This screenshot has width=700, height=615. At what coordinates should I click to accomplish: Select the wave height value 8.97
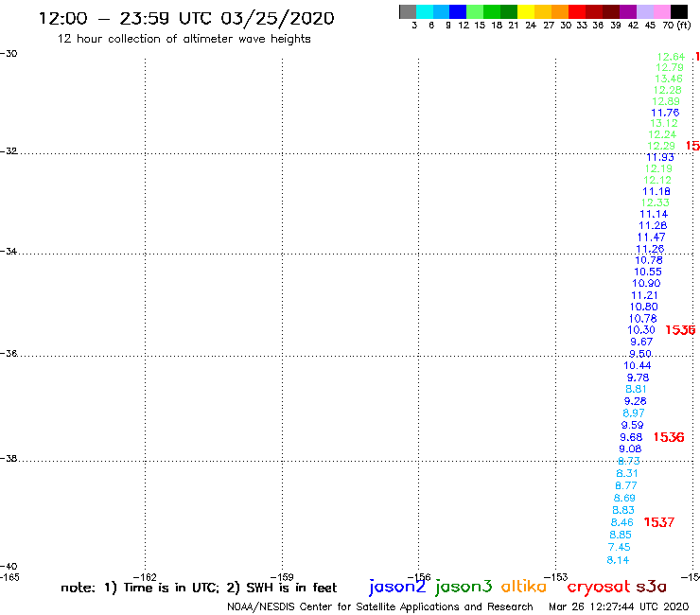click(x=633, y=413)
